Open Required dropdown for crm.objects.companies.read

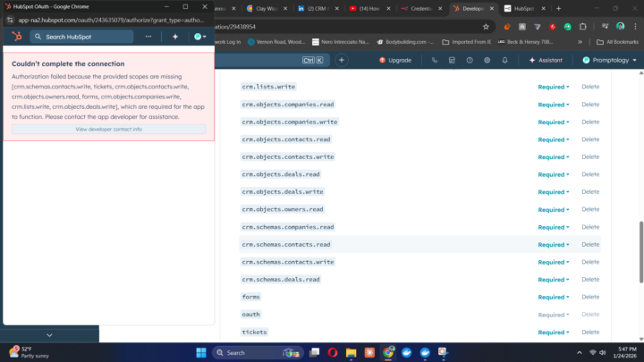point(554,105)
